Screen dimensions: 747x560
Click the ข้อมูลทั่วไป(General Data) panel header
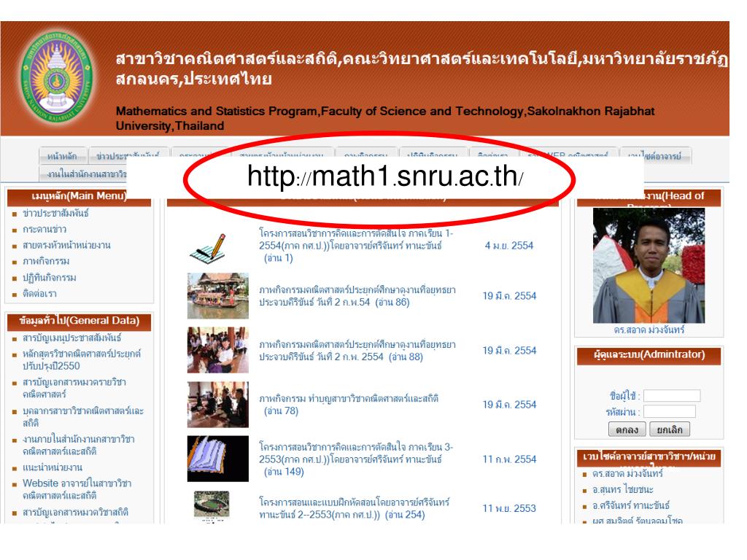(79, 321)
